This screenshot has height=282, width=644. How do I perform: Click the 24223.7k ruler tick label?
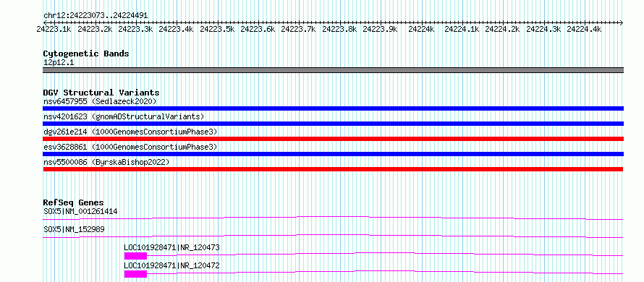(x=298, y=29)
